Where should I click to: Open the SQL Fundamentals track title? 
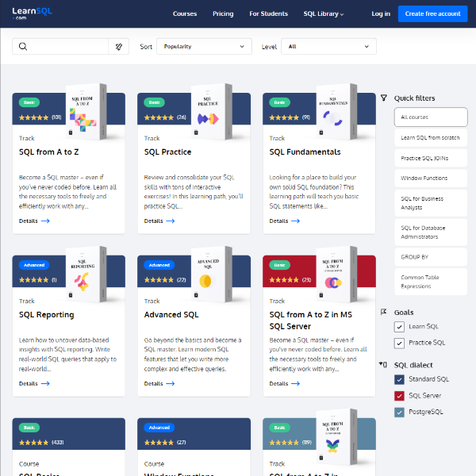pos(305,152)
